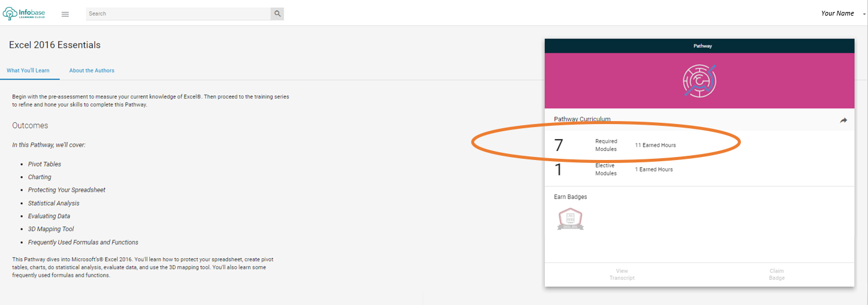The width and height of the screenshot is (868, 305).
Task: Click the Charting list item
Action: point(40,177)
